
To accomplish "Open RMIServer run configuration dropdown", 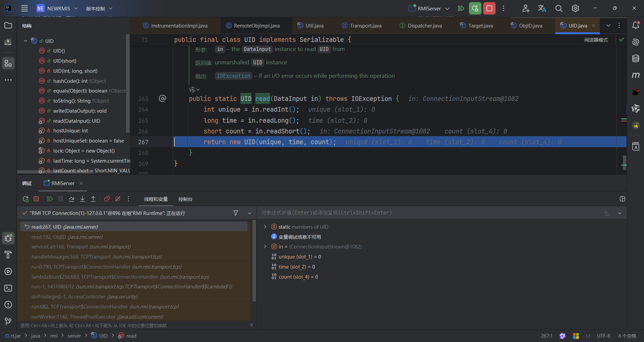I will click(429, 8).
